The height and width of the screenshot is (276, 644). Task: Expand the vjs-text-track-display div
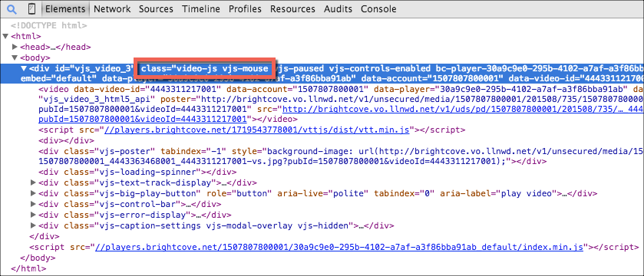34,182
